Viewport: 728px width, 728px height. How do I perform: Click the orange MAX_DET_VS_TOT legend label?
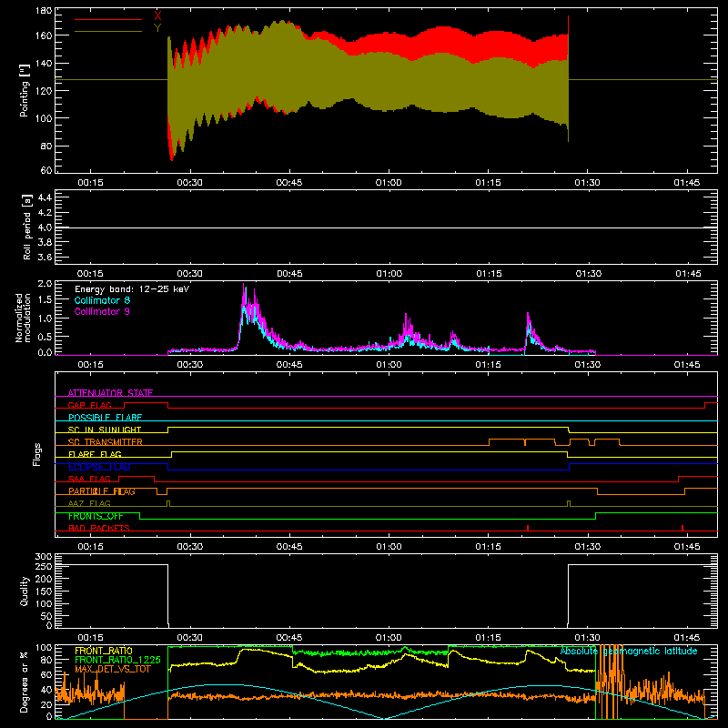[112, 669]
